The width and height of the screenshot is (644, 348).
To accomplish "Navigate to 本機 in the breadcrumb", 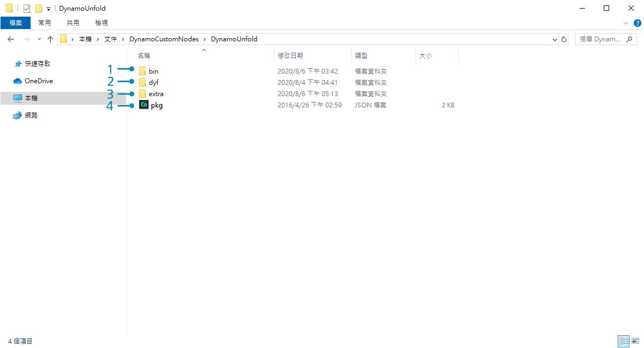I will tap(85, 39).
